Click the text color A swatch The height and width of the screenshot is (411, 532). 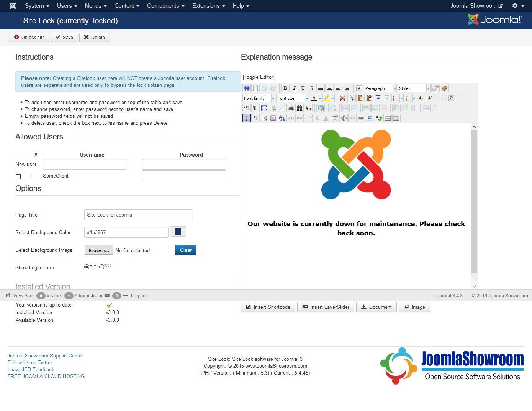tap(314, 98)
